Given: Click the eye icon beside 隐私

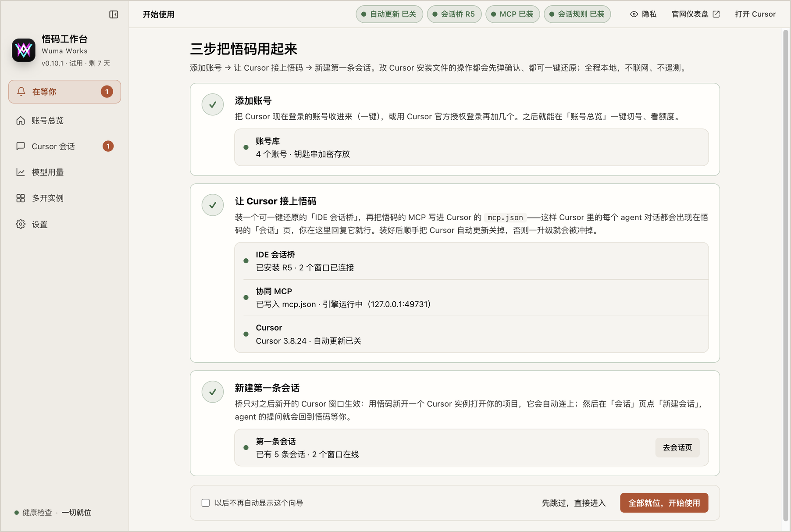Looking at the screenshot, I should click(634, 14).
